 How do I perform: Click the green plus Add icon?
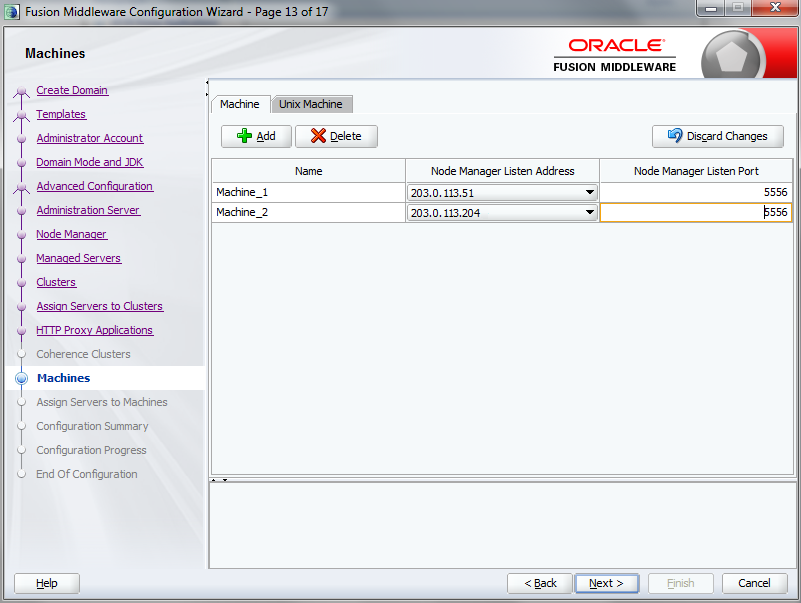tap(245, 136)
